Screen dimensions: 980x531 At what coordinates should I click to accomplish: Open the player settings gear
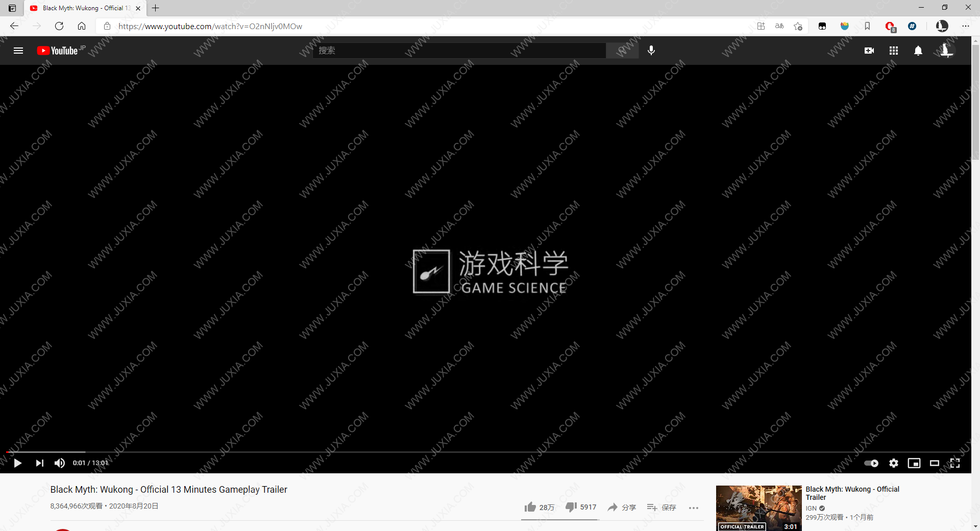click(894, 463)
